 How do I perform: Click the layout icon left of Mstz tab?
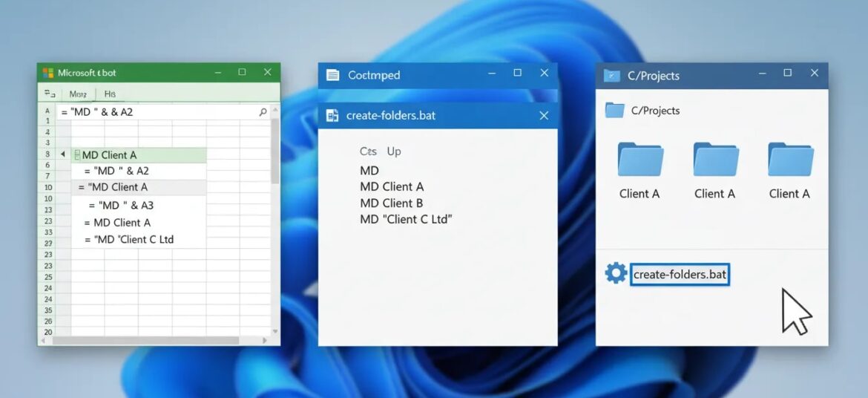click(50, 94)
